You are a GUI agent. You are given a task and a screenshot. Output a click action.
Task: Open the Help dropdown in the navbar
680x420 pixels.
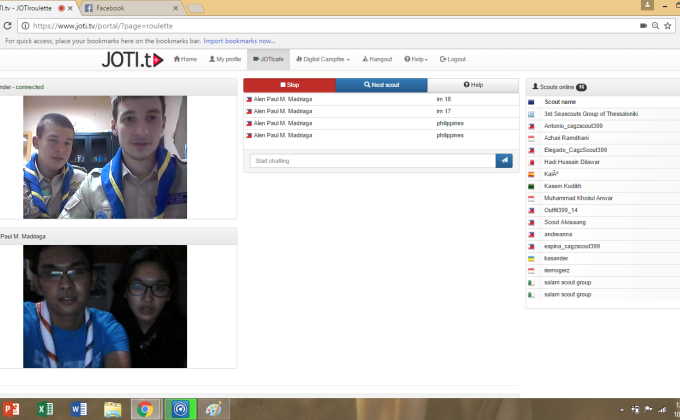[418, 59]
